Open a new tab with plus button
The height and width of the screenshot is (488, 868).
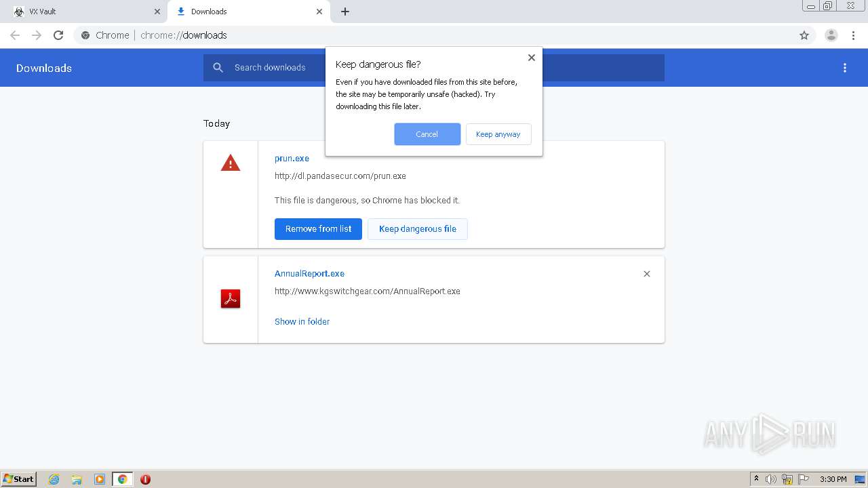coord(345,12)
